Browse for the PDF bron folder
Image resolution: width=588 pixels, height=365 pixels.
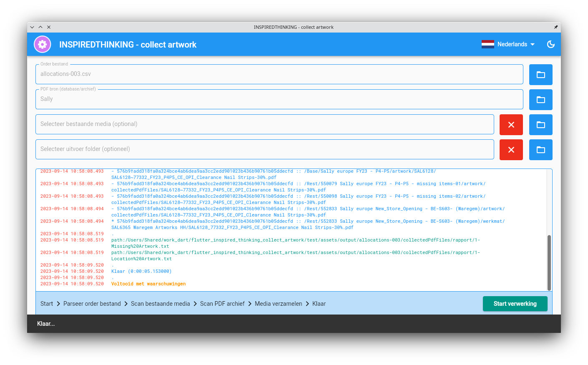pyautogui.click(x=540, y=100)
